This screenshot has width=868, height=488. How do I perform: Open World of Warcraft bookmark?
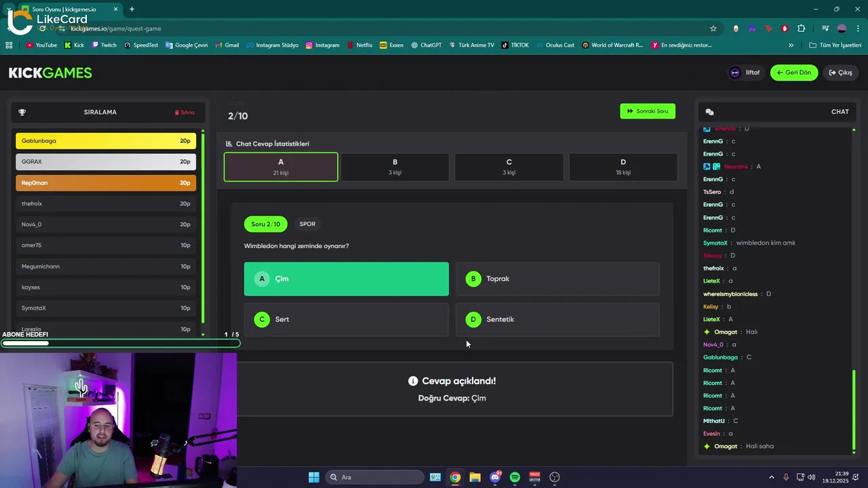(612, 45)
